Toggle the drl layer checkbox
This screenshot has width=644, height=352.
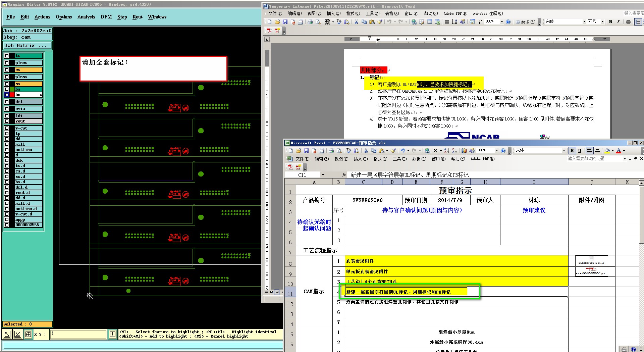7,101
